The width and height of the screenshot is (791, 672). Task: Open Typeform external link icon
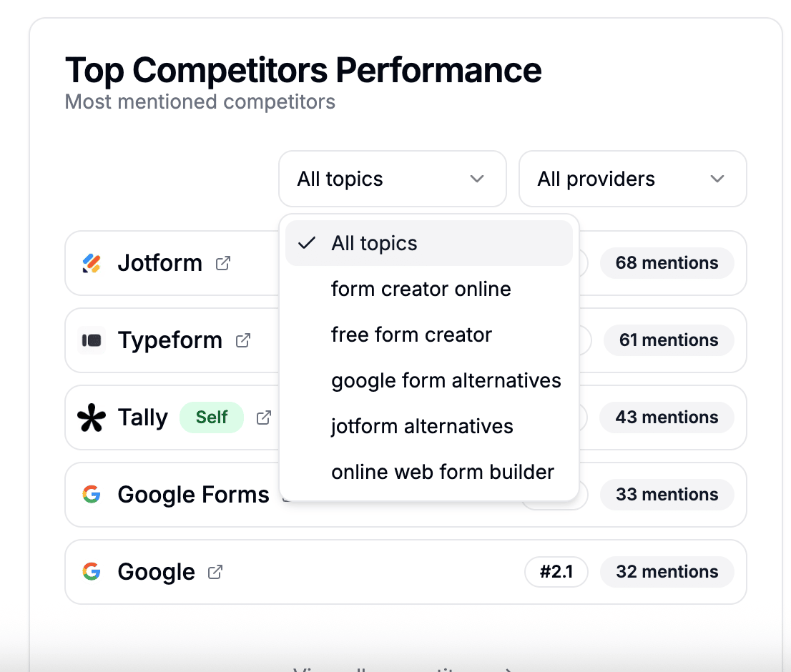[243, 340]
